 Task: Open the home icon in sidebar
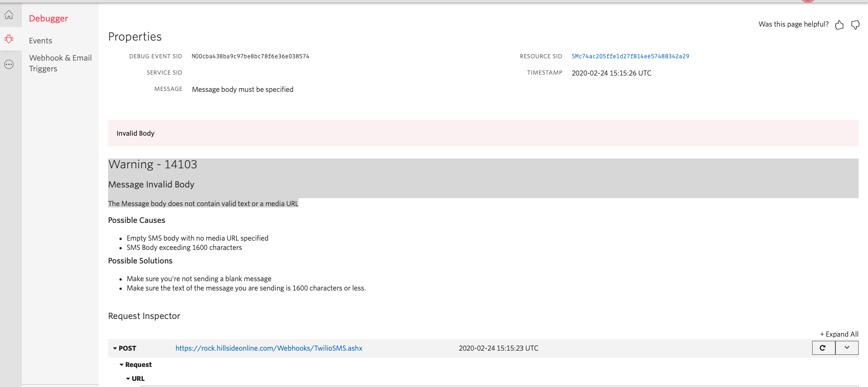pyautogui.click(x=9, y=15)
